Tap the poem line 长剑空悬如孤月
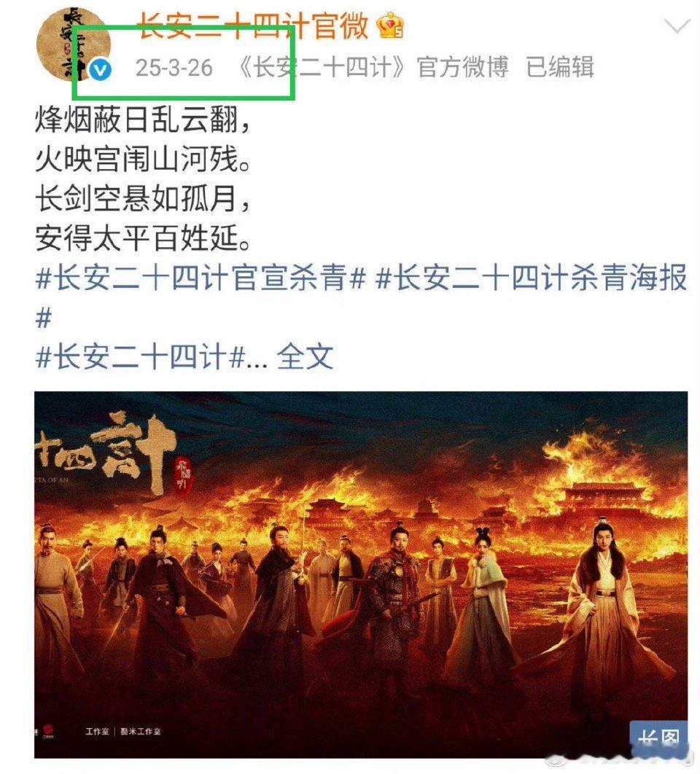This screenshot has width=700, height=774. [142, 199]
